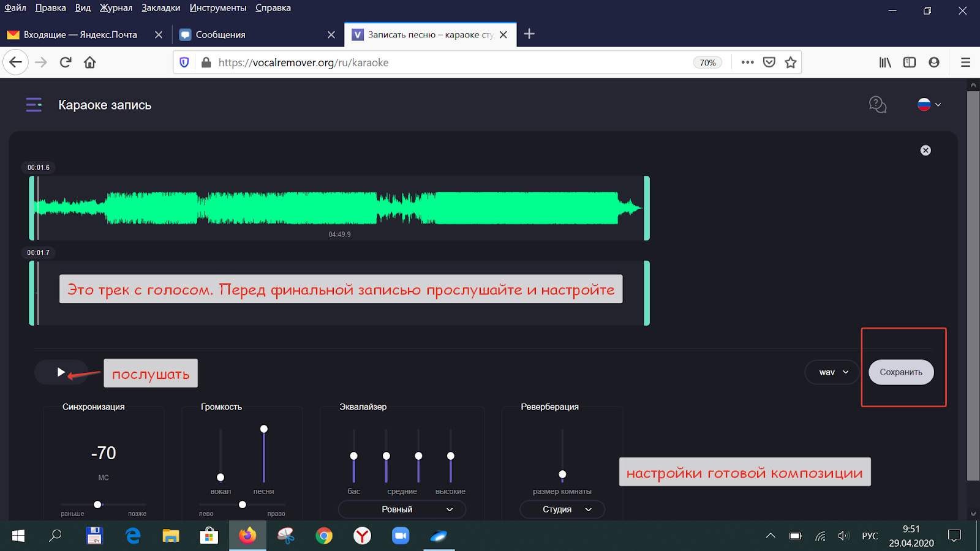The image size is (980, 551).
Task: Open the taskbar clock and calendar
Action: 911,536
